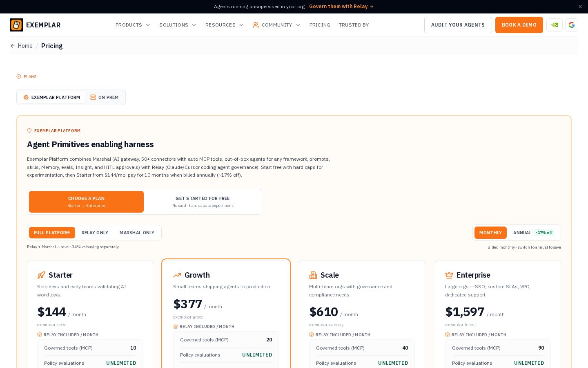This screenshot has height=368, width=588.
Task: Click Enterprise's Relay Included layers icon
Action: tap(448, 334)
